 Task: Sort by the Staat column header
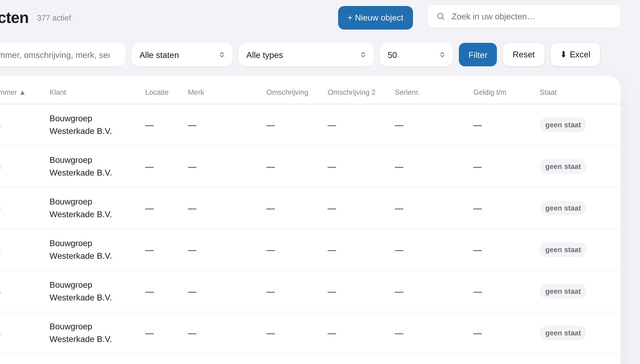coord(548,92)
